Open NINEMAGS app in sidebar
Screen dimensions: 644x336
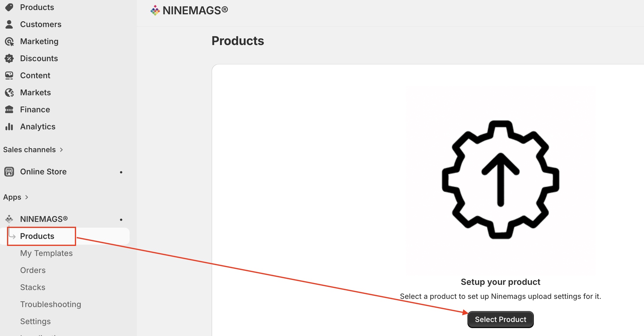pyautogui.click(x=44, y=219)
